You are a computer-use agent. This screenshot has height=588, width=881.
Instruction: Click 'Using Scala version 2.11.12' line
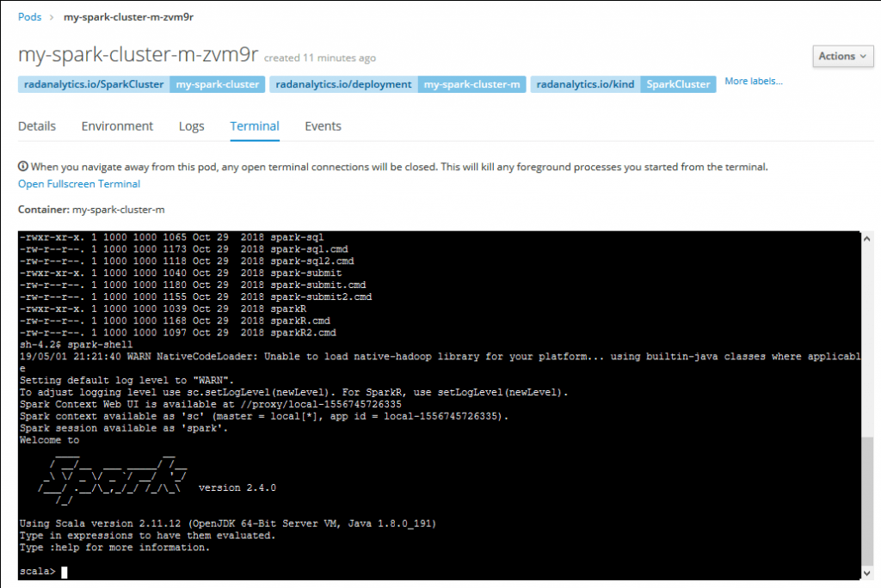(228, 524)
